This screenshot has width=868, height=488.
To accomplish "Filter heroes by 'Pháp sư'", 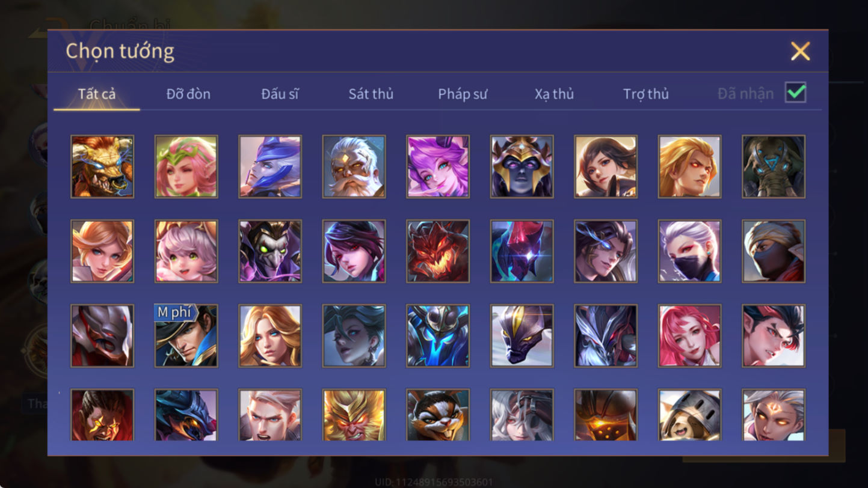I will click(463, 94).
